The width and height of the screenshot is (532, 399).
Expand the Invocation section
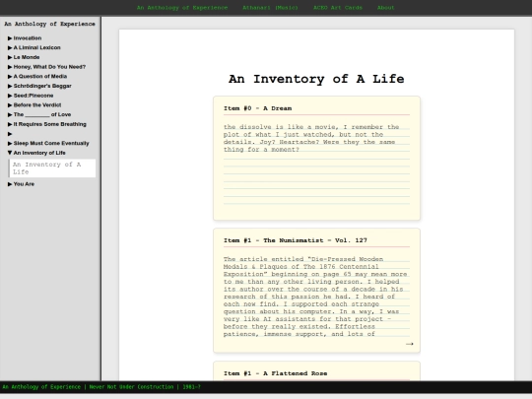(25, 38)
